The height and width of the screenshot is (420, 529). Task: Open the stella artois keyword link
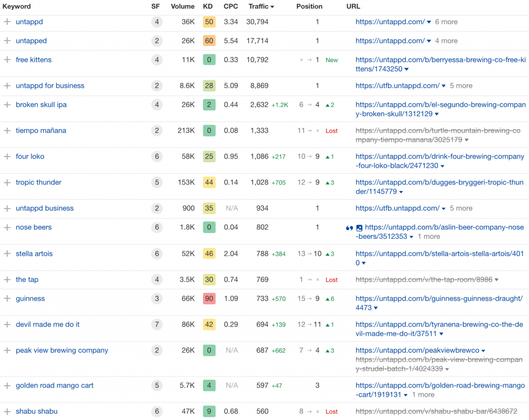point(34,254)
